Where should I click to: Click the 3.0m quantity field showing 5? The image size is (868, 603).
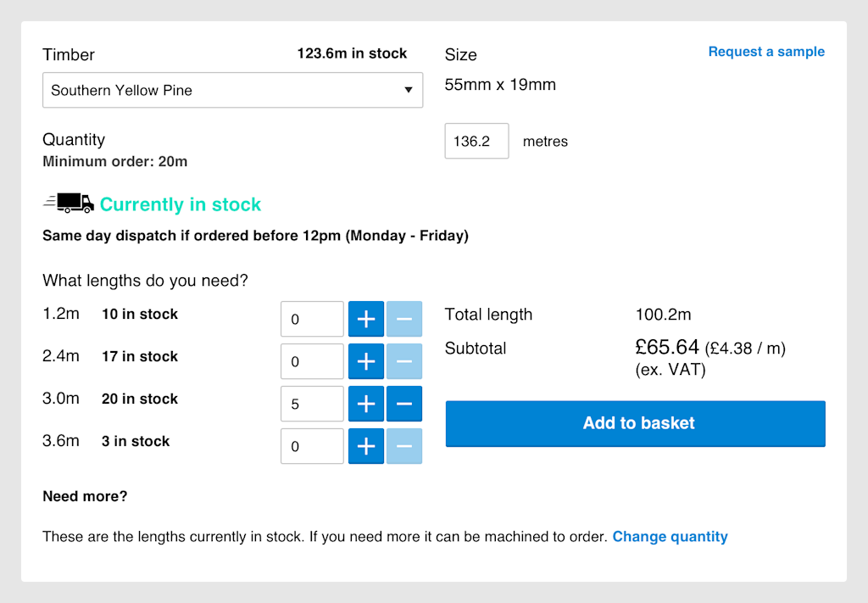[312, 404]
